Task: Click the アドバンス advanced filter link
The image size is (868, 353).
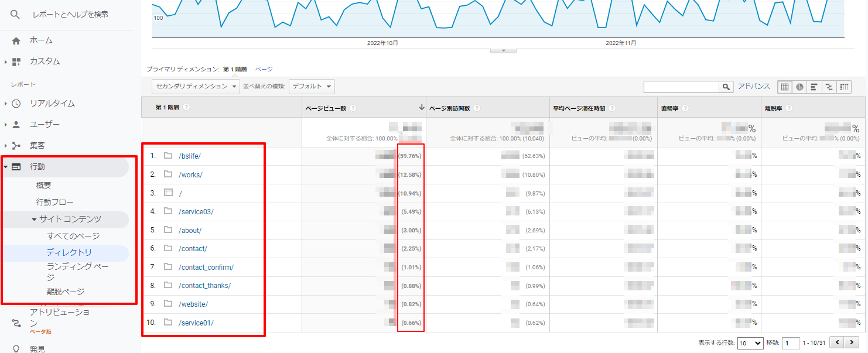Action: 754,87
